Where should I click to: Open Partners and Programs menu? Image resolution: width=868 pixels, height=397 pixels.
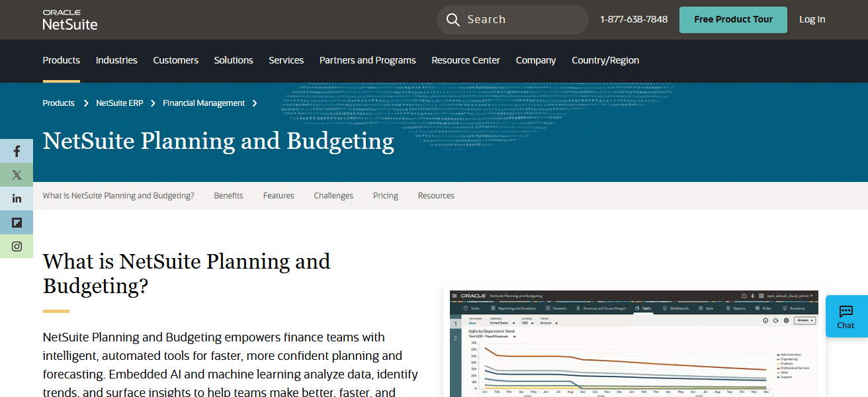[x=368, y=60]
